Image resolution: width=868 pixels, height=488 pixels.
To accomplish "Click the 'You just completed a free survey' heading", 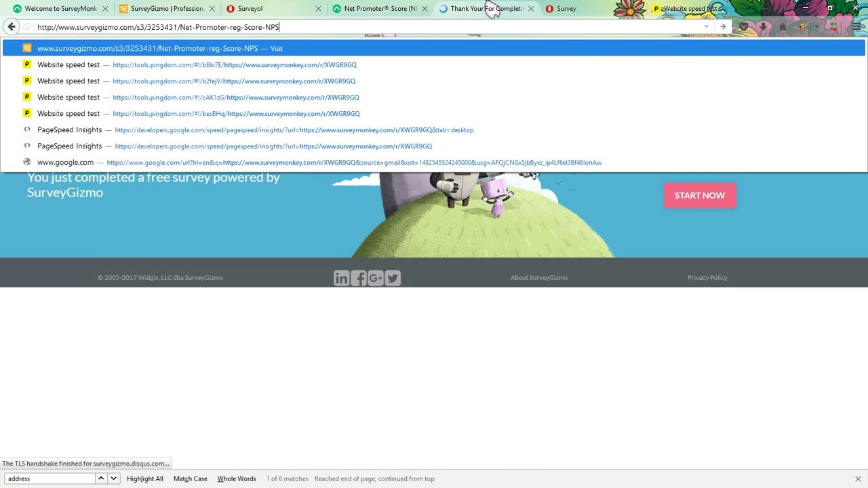I will pyautogui.click(x=153, y=184).
